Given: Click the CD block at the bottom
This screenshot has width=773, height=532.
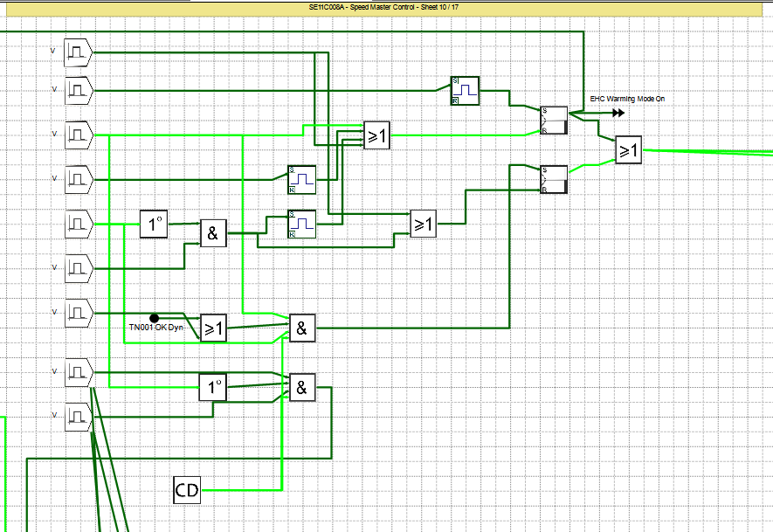Looking at the screenshot, I should tap(187, 491).
